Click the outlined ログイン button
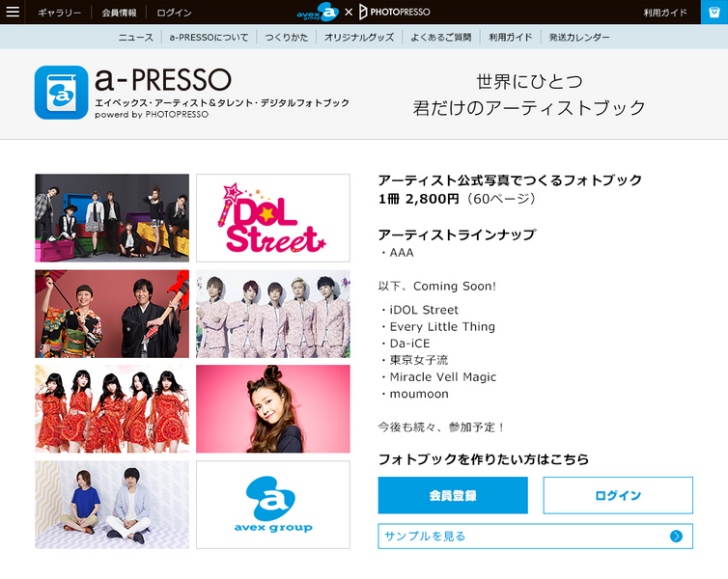Viewport: 728px width, 579px height. pos(618,495)
